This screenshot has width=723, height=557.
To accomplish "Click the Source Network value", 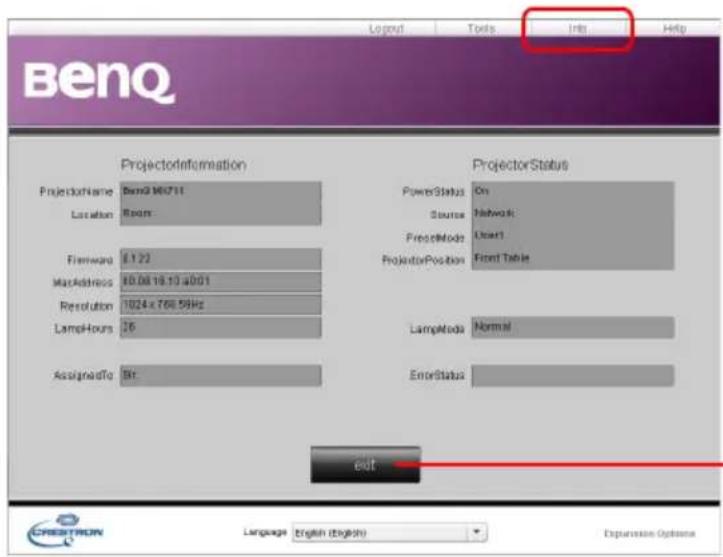I will [495, 213].
